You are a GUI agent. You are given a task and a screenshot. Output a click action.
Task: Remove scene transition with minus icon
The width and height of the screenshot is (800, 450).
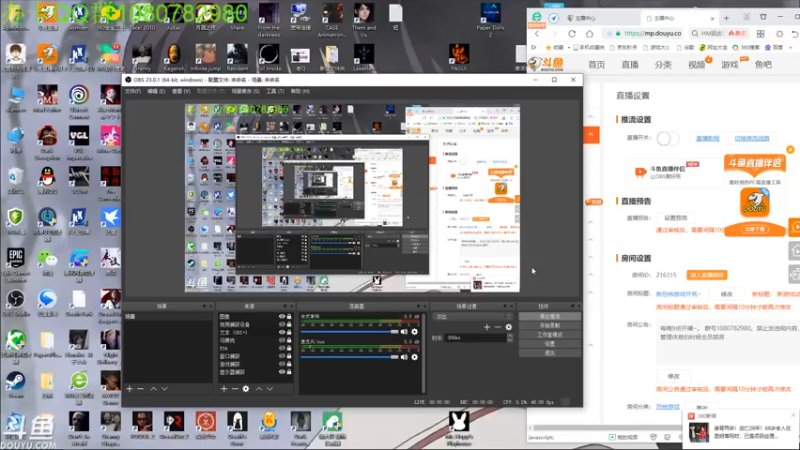(497, 327)
